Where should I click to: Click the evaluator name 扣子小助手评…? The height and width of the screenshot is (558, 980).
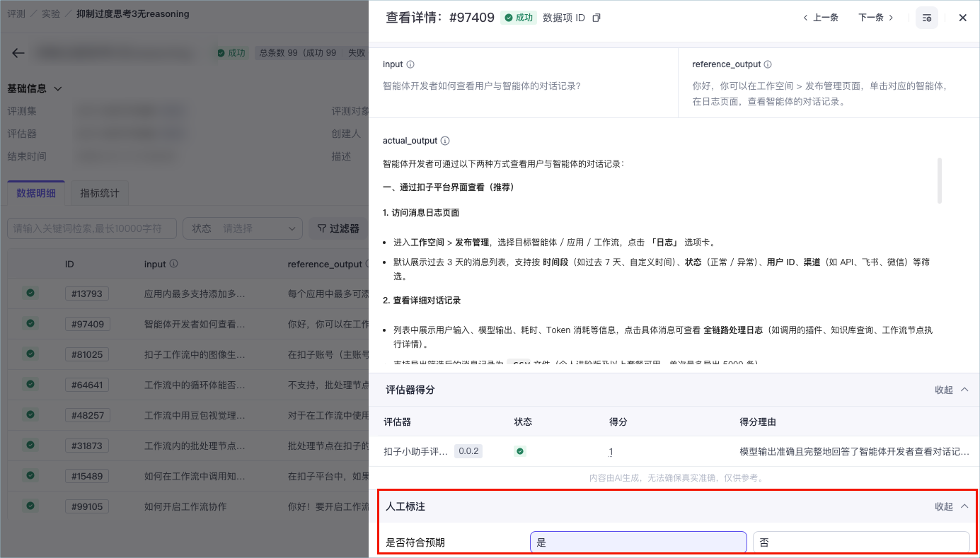pos(416,451)
